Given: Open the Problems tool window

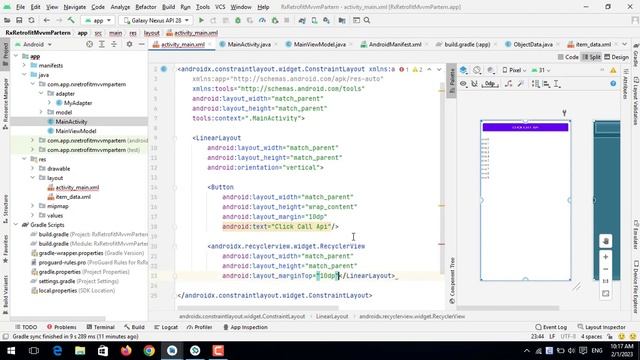Looking at the screenshot, I should point(61,327).
